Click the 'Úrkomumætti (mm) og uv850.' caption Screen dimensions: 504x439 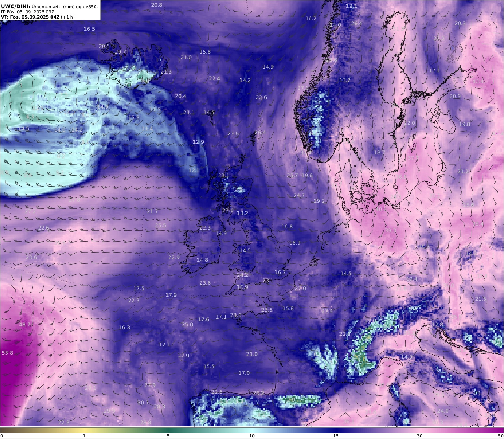(65, 6)
